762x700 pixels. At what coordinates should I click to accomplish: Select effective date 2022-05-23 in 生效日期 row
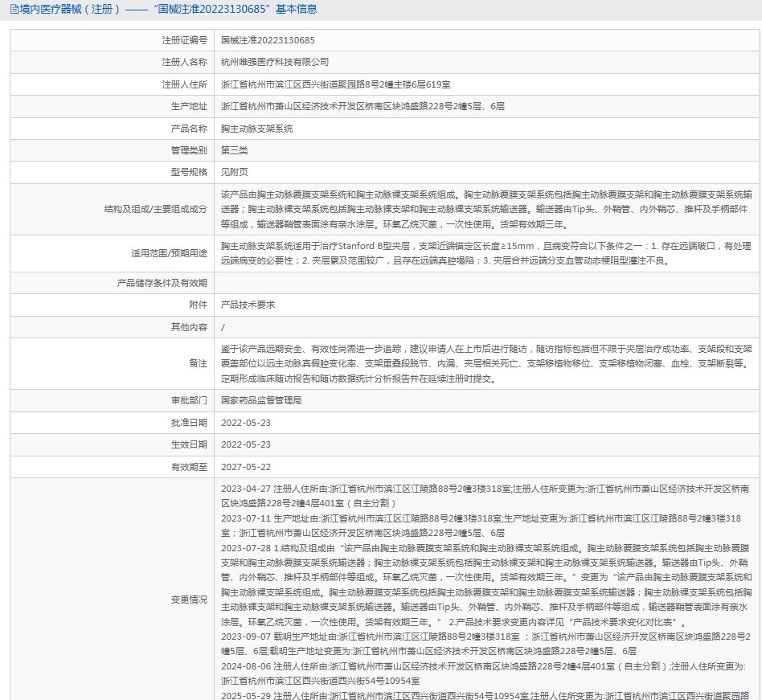coord(246,444)
